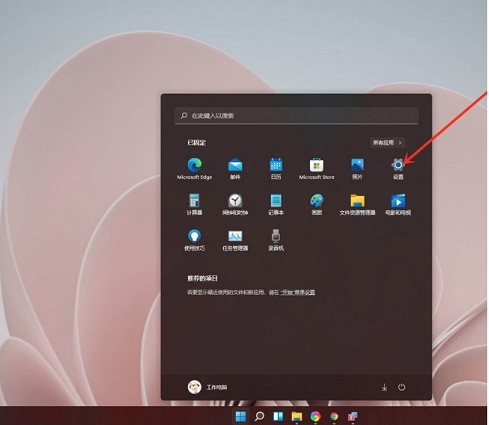Open File Explorer from the taskbar
Viewport: 489px width, 425px height.
[297, 416]
